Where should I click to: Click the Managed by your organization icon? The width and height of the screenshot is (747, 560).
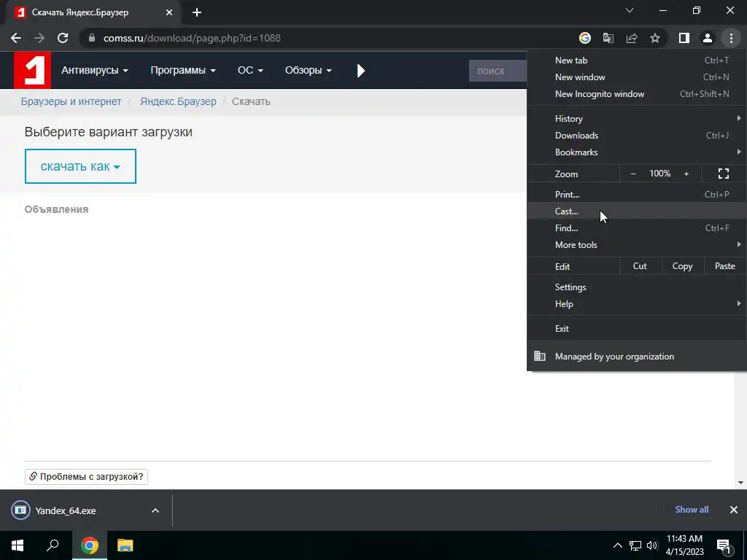click(539, 356)
